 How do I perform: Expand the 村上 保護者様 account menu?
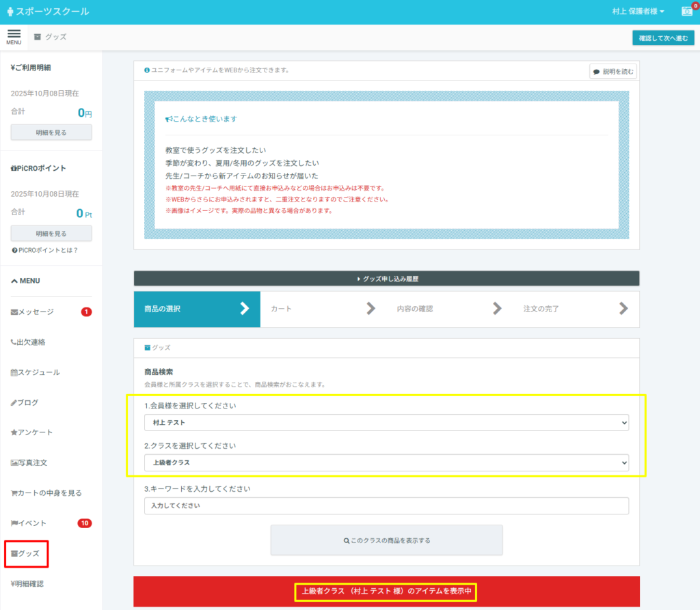pos(638,12)
